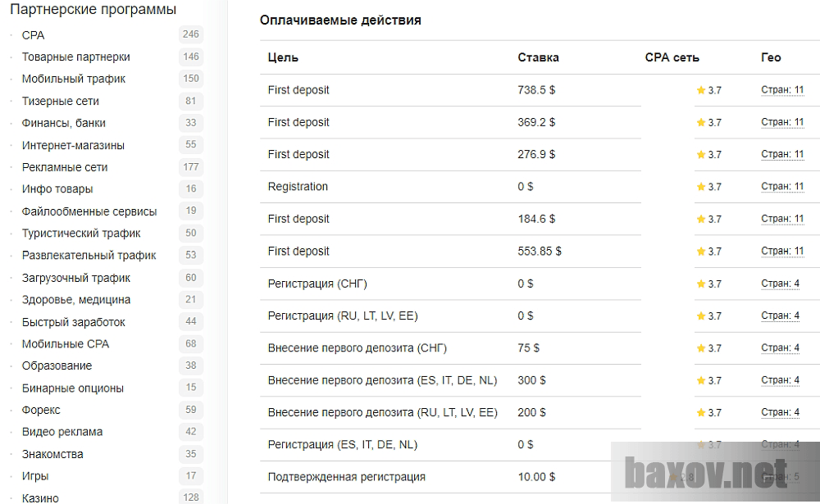The height and width of the screenshot is (504, 820).
Task: Open the Казино category link
Action: [40, 497]
